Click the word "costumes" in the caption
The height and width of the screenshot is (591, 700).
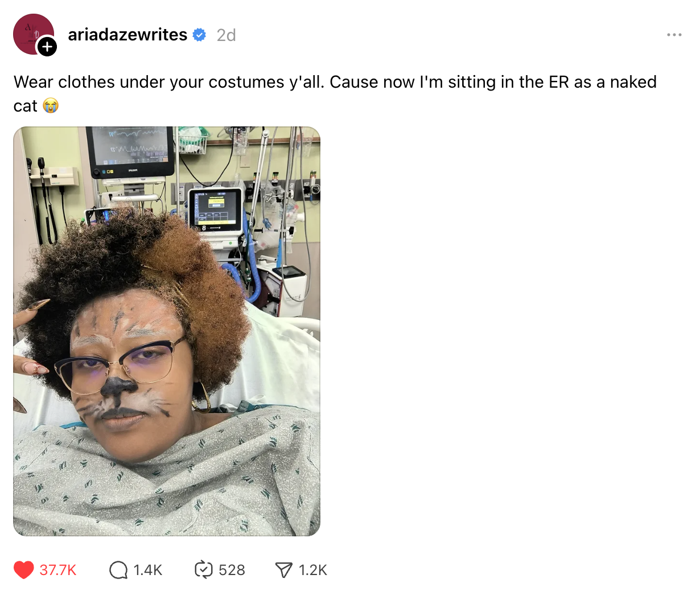[246, 82]
